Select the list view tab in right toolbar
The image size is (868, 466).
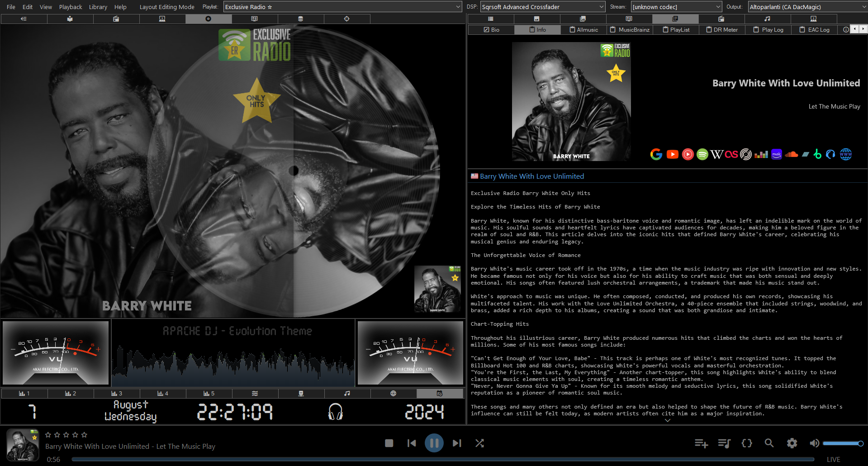490,19
